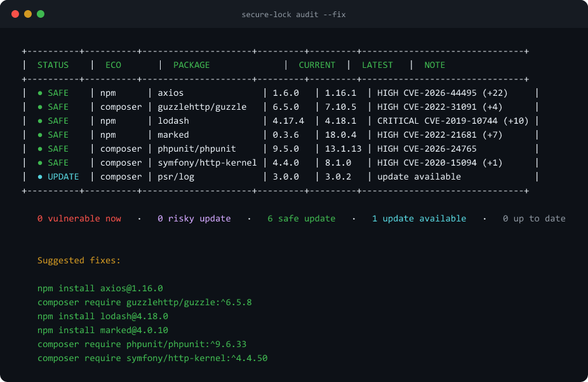Click the axios package name
The height and width of the screenshot is (382, 588).
[x=171, y=93]
